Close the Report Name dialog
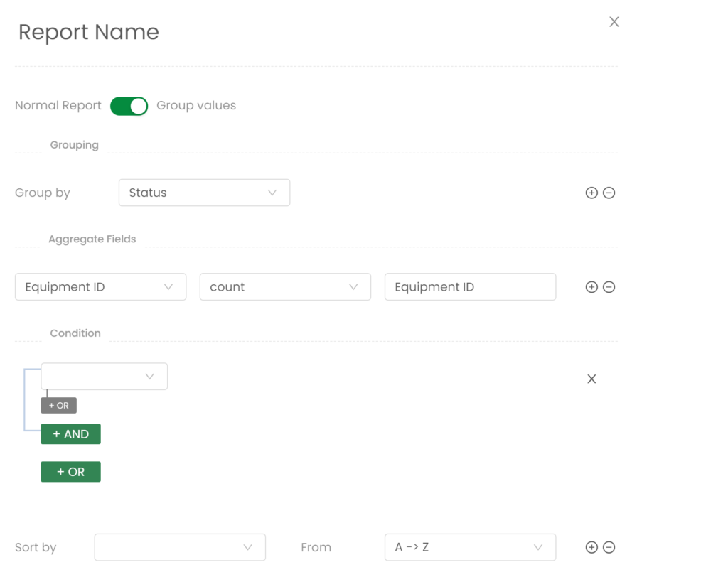 pyautogui.click(x=614, y=22)
